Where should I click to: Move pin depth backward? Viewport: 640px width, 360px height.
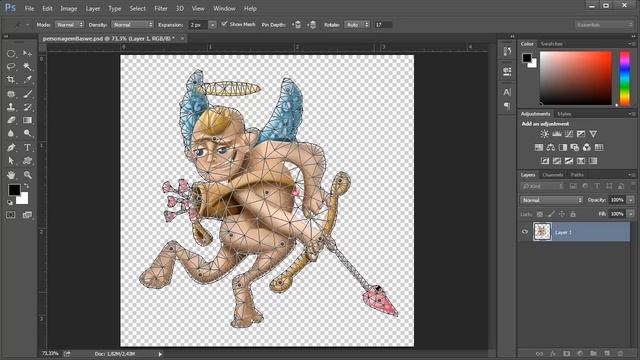312,25
